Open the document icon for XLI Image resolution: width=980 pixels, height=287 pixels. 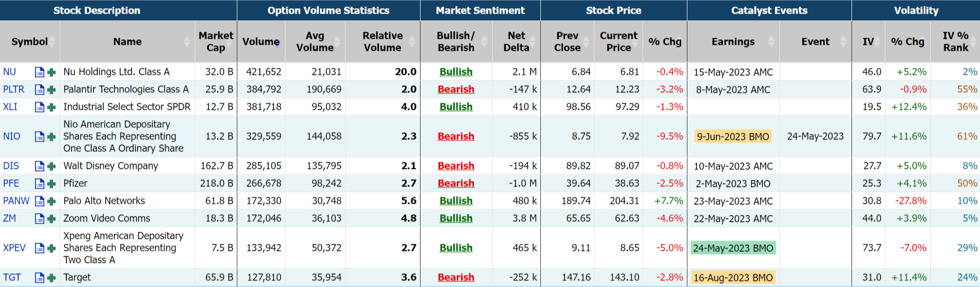point(39,107)
